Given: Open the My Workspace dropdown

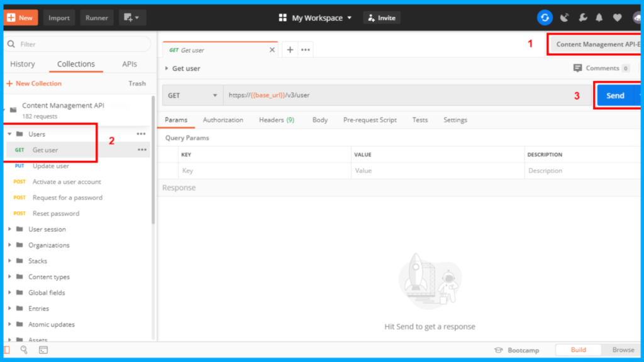Looking at the screenshot, I should [x=316, y=18].
